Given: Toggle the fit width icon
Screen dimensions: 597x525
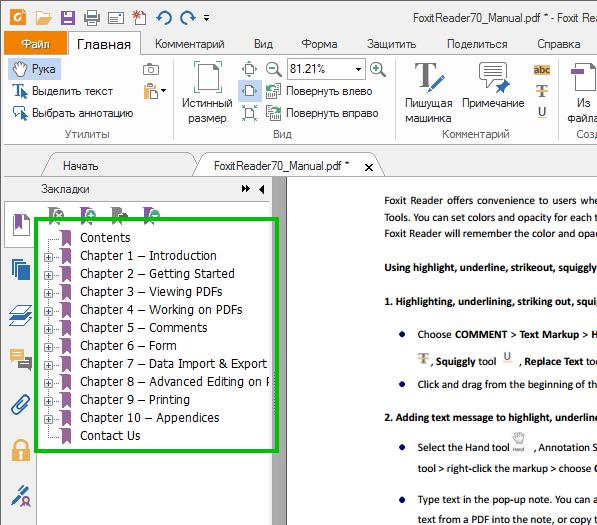Looking at the screenshot, I should tap(249, 91).
